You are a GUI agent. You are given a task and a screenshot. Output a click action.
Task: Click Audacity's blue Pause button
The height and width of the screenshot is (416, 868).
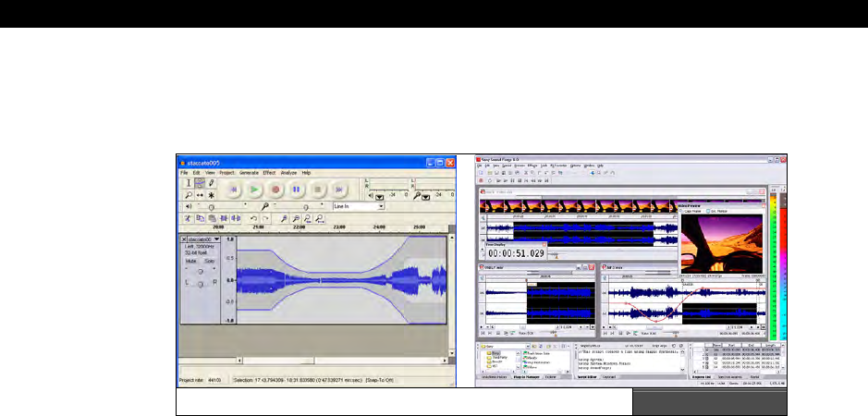[x=297, y=190]
